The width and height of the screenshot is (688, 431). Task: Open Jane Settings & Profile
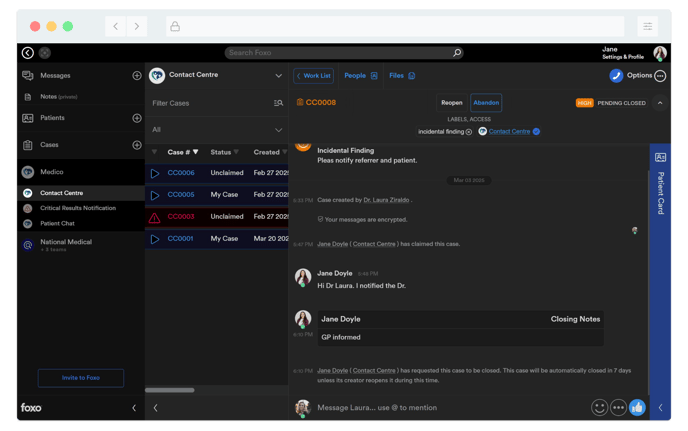(623, 53)
